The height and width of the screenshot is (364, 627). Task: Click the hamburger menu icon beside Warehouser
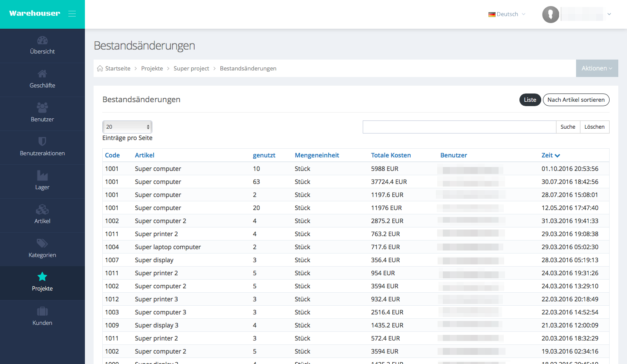point(72,14)
